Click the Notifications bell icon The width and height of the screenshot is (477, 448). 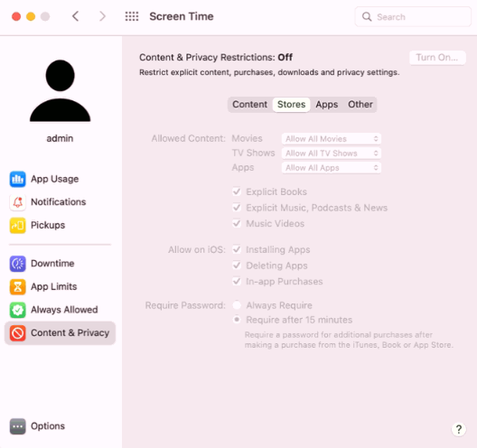click(18, 202)
